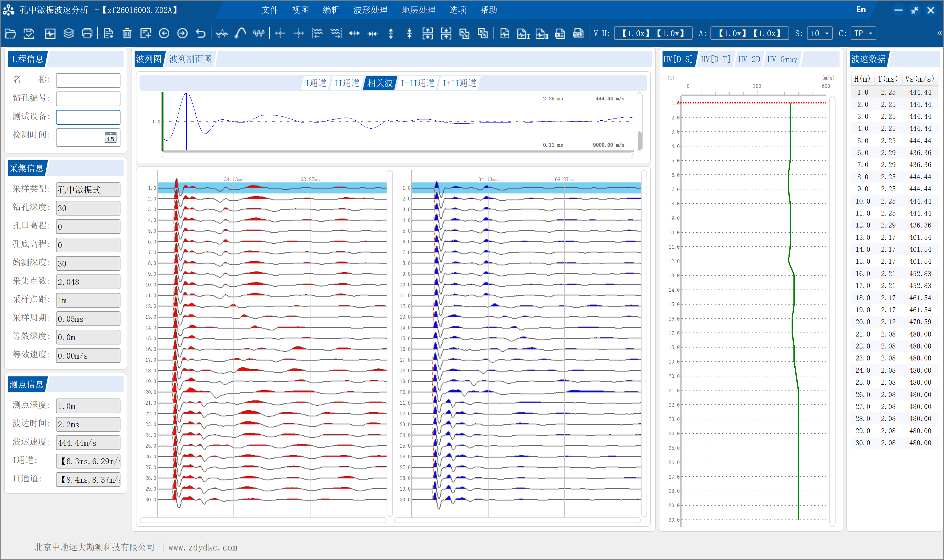Click the curve arc toolbar icon

(240, 33)
